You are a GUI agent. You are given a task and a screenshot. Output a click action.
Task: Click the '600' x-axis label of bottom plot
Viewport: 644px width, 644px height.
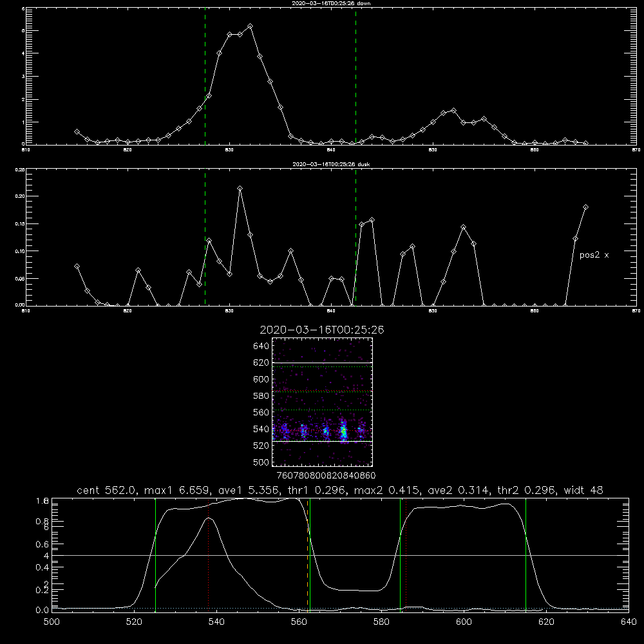pyautogui.click(x=464, y=622)
